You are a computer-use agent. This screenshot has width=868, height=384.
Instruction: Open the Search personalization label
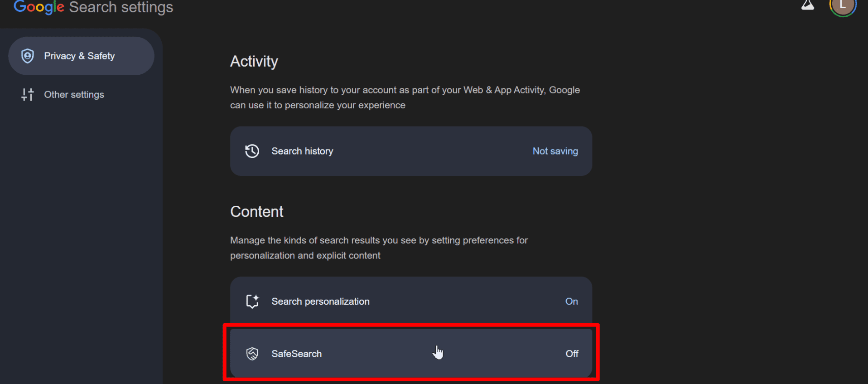pos(320,301)
